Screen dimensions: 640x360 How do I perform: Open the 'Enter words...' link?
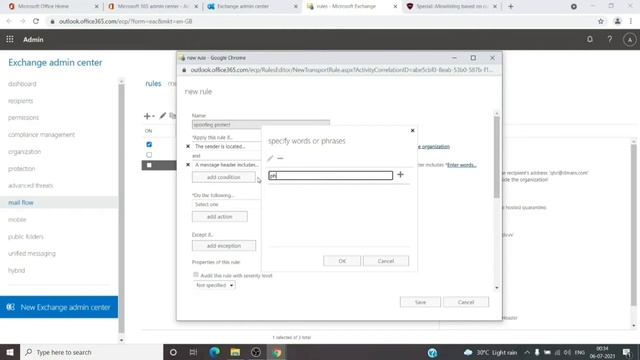coord(462,165)
